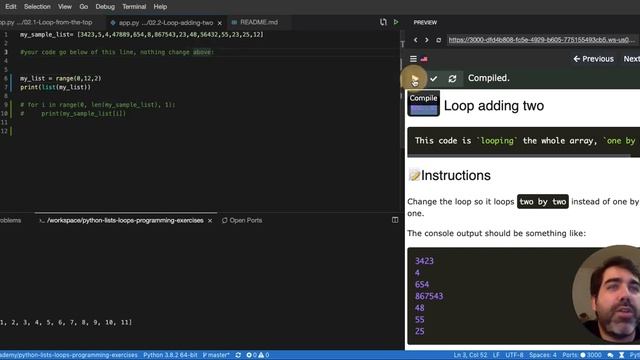Click the my_list = range(0,12,2) line
The image size is (640, 360).
(60, 78)
